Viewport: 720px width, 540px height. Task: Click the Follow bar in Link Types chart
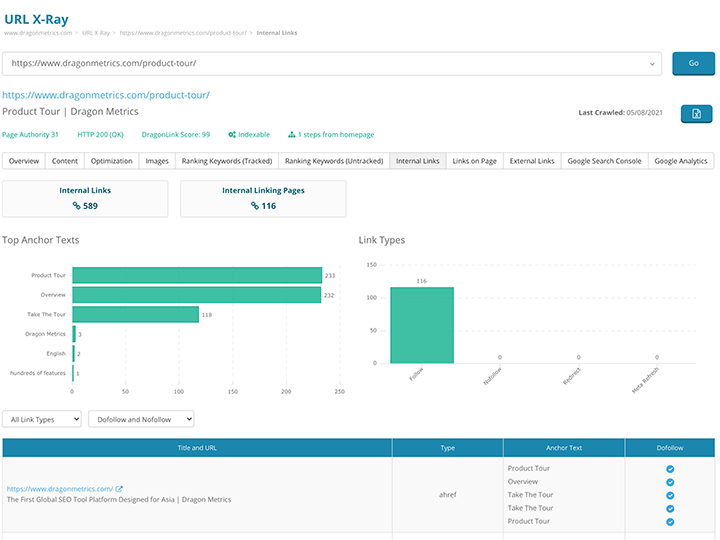point(421,325)
